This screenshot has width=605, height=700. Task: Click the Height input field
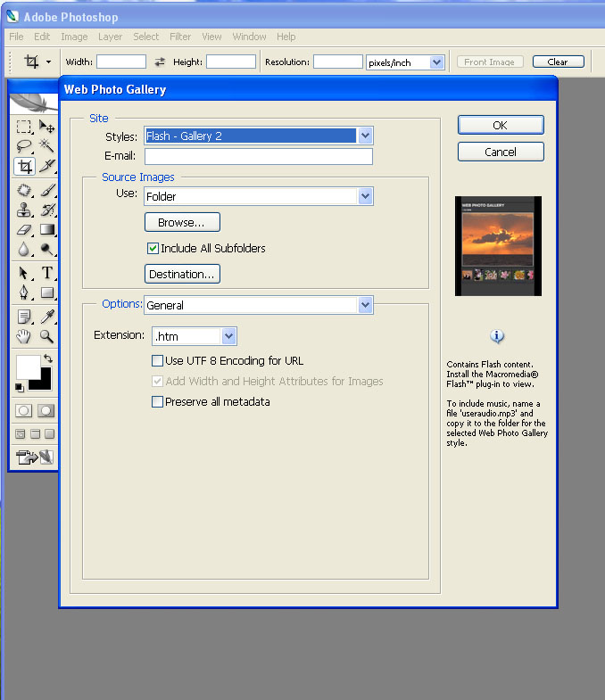(x=230, y=62)
